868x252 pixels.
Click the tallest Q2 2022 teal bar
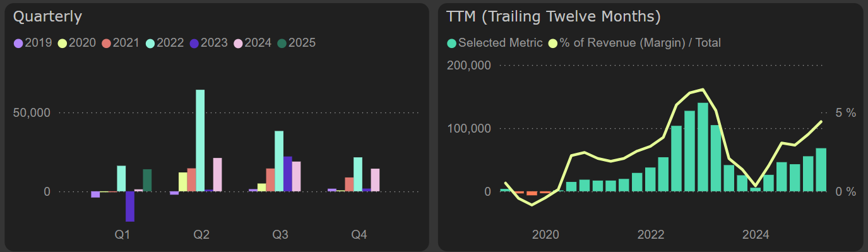click(x=200, y=140)
